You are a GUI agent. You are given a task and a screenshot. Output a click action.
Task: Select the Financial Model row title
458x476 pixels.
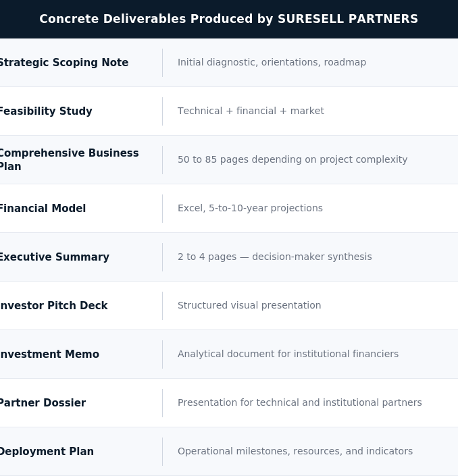[43, 208]
